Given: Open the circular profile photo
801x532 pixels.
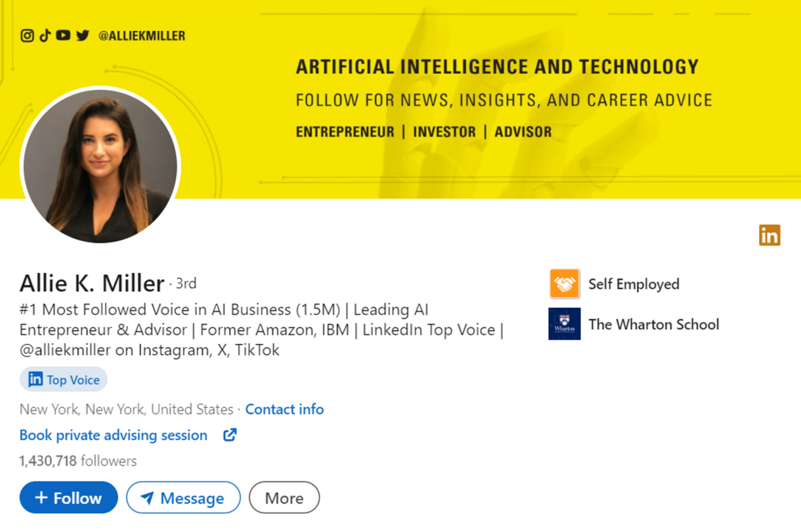Looking at the screenshot, I should pos(100,166).
